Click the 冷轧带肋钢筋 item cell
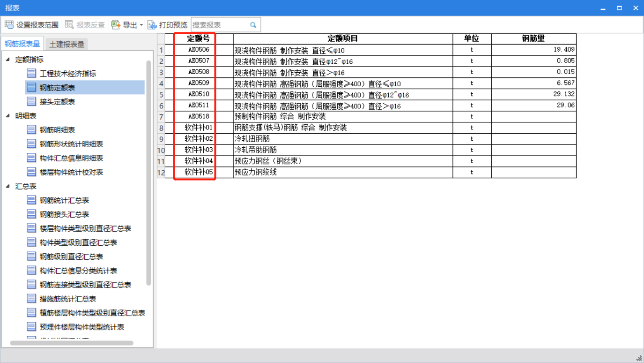 343,150
